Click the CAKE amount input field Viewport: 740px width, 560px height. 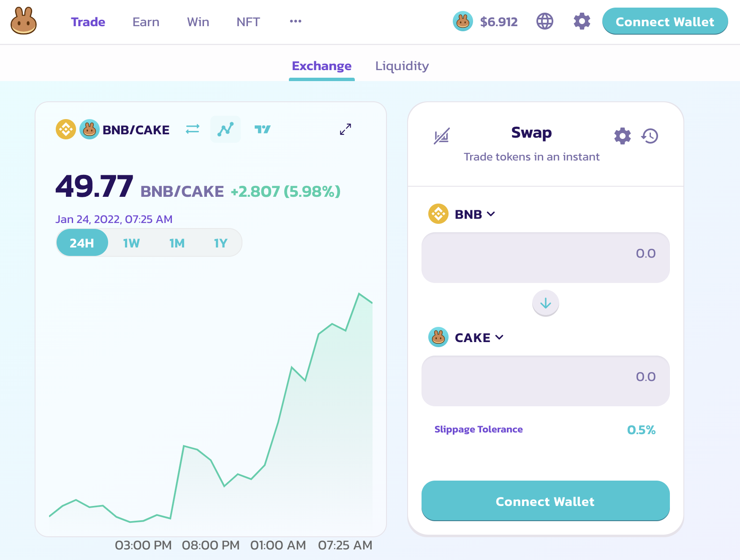(x=546, y=381)
